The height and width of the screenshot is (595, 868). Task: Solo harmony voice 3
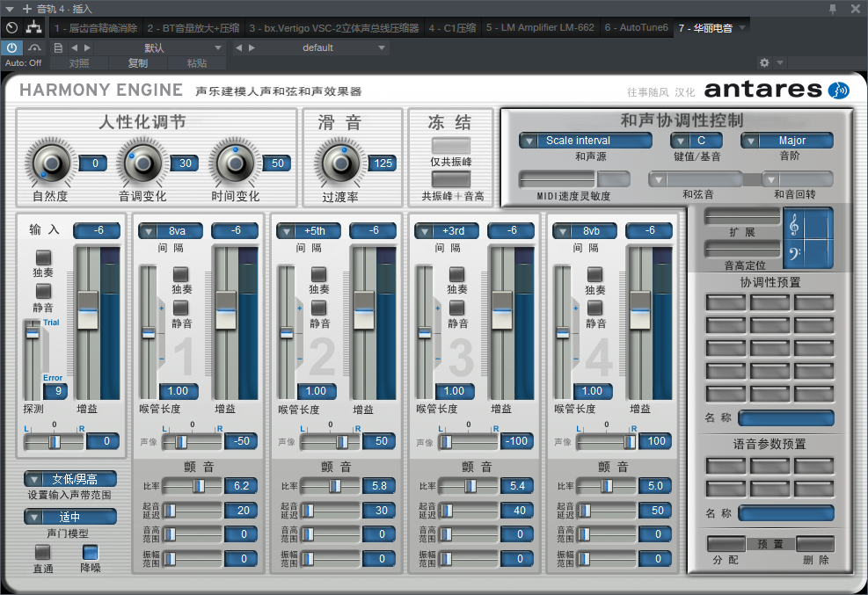(x=456, y=275)
